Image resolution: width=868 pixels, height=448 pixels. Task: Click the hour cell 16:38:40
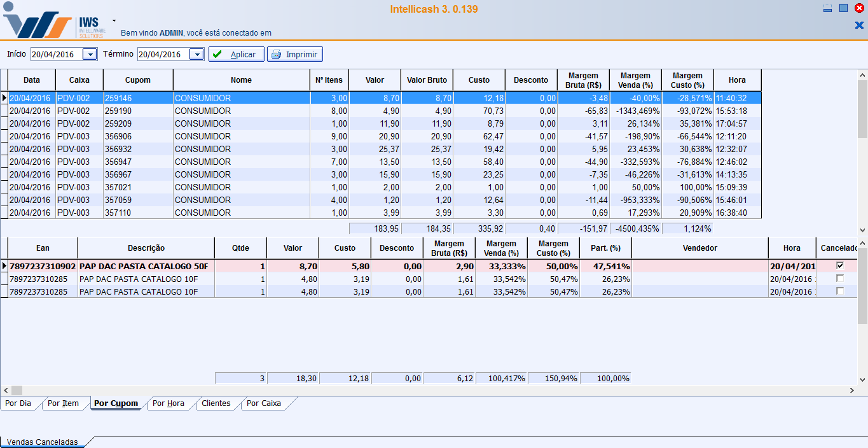tap(738, 213)
